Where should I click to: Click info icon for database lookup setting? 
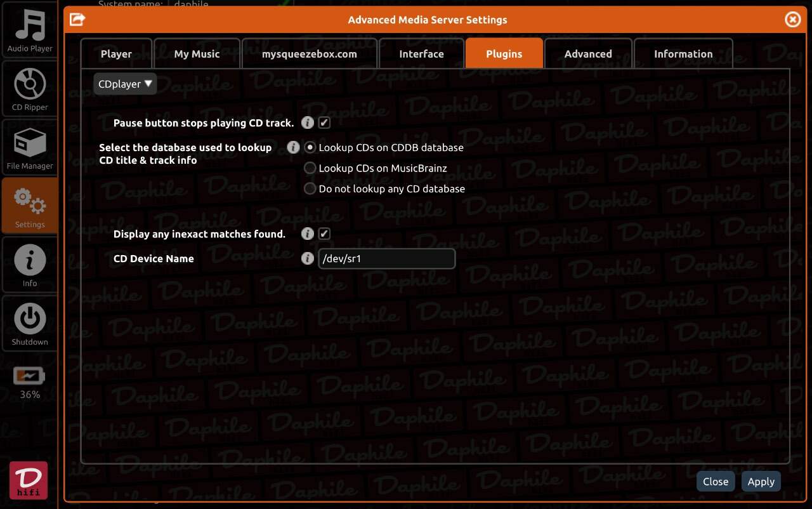tap(293, 147)
